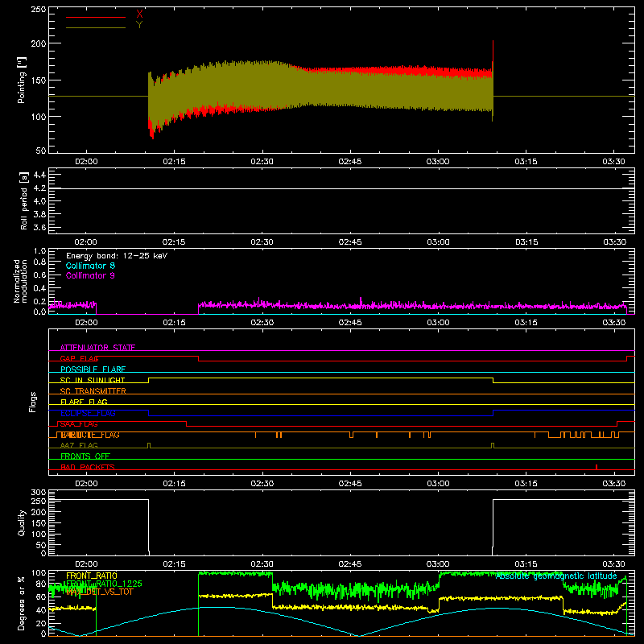Click the 300 tick on the Quality axis
Viewport: 644px width, 644px height.
click(38, 493)
